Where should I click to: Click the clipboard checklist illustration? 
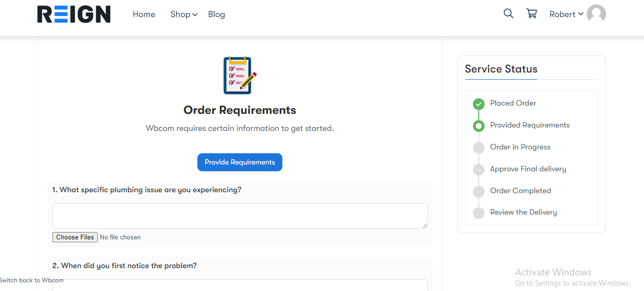(x=240, y=75)
